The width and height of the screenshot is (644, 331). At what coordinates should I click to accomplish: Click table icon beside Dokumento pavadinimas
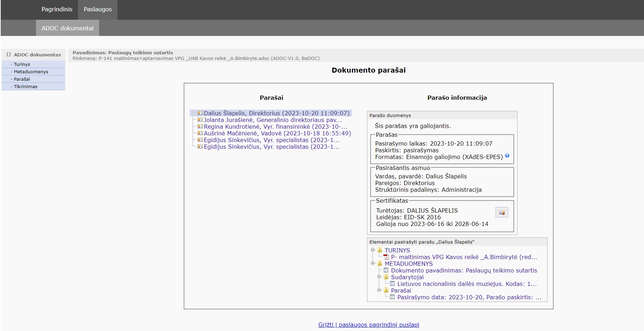coord(386,270)
